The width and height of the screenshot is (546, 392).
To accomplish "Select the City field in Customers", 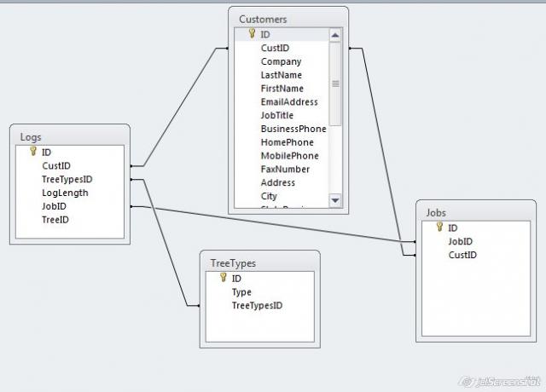I will [282, 196].
